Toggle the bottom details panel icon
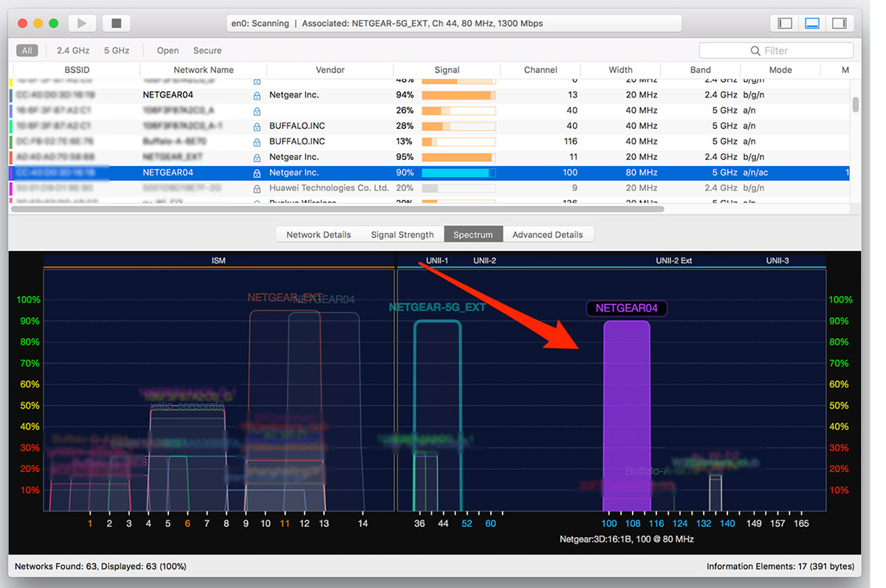This screenshot has height=588, width=886. tap(812, 24)
